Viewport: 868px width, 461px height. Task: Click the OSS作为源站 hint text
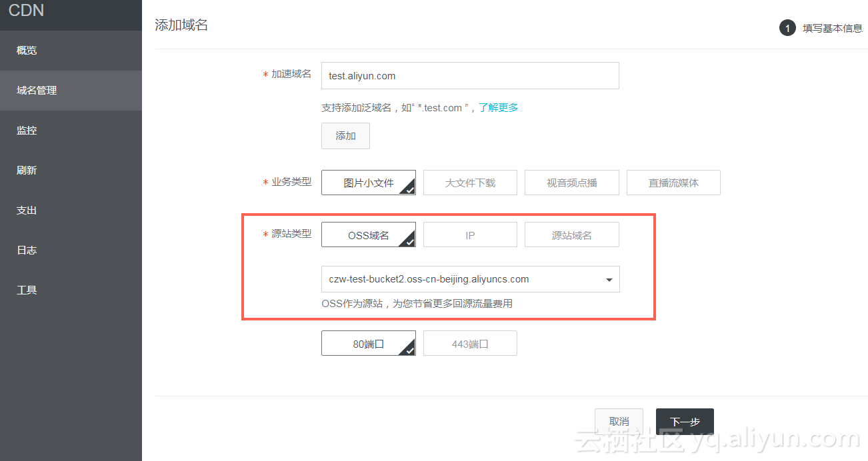[417, 304]
